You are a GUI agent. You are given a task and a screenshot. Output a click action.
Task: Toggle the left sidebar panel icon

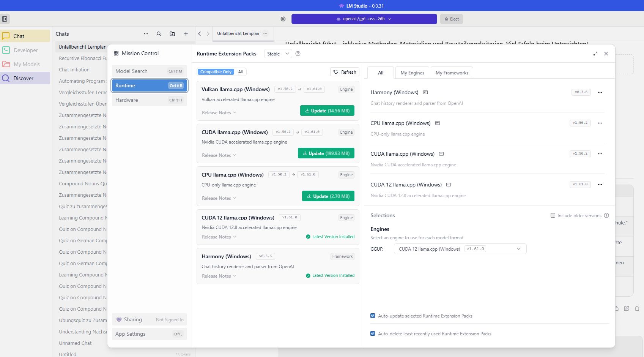pos(5,19)
